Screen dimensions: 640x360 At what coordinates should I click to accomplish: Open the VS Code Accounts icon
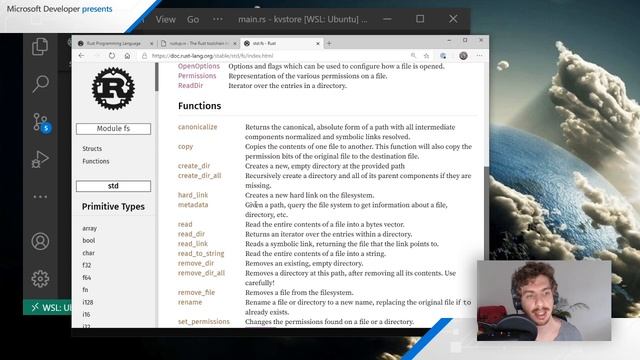pyautogui.click(x=40, y=241)
